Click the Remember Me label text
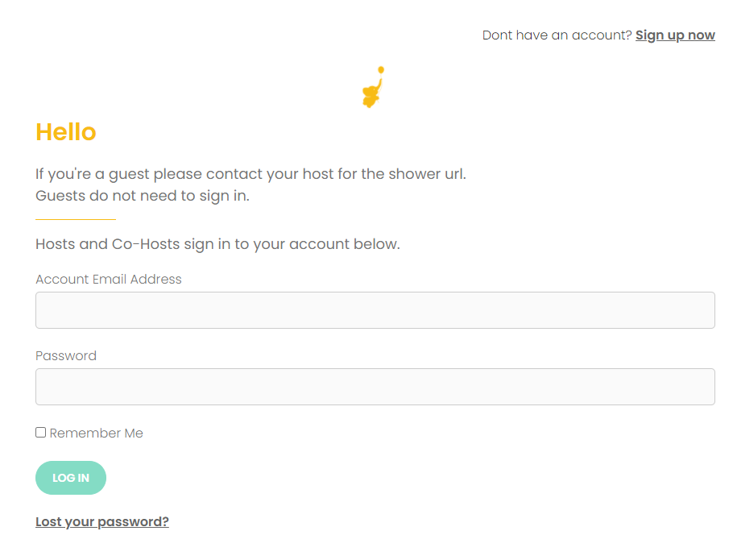Image resolution: width=733 pixels, height=560 pixels. pos(97,433)
